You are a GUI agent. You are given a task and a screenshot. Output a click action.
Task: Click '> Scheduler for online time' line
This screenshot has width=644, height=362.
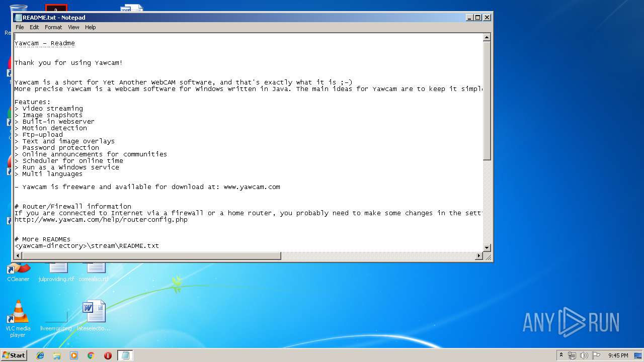click(x=69, y=161)
